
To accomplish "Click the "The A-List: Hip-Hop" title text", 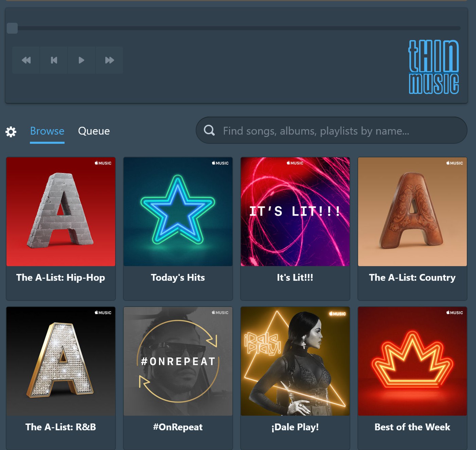I will pos(61,278).
